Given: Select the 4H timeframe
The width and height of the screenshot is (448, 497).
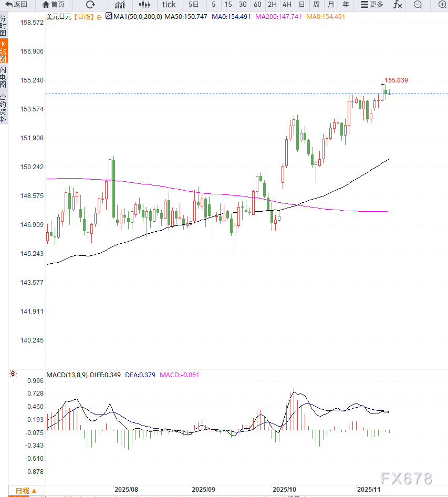Looking at the screenshot, I should point(287,4).
